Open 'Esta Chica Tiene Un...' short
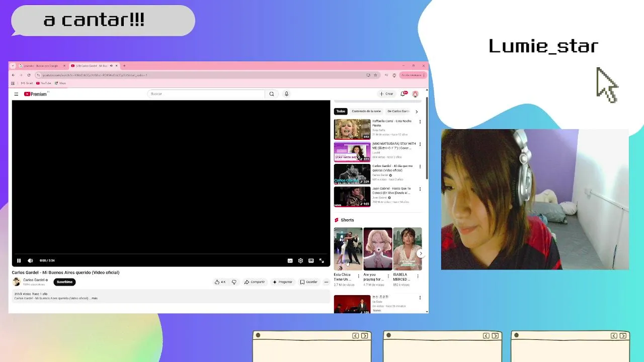644x362 pixels. pyautogui.click(x=348, y=249)
